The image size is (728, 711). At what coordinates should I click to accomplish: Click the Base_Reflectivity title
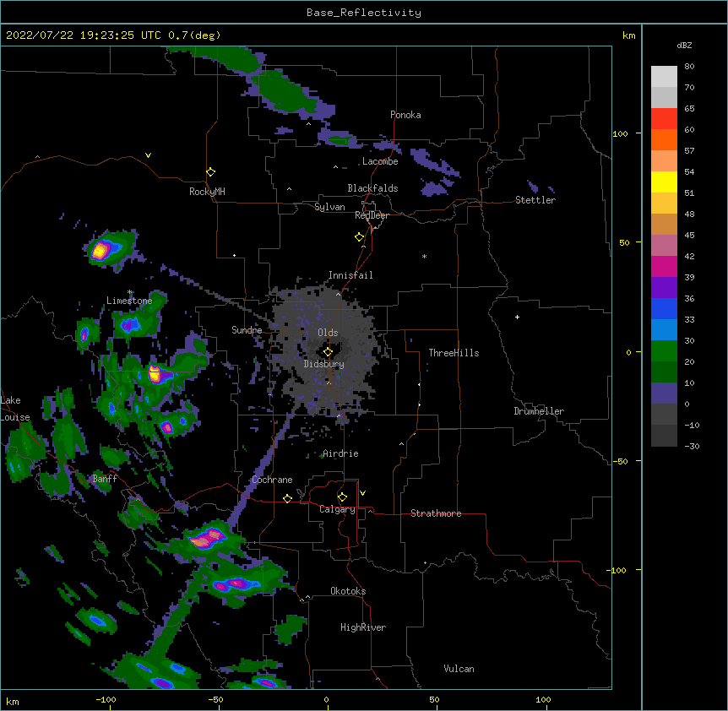point(364,13)
